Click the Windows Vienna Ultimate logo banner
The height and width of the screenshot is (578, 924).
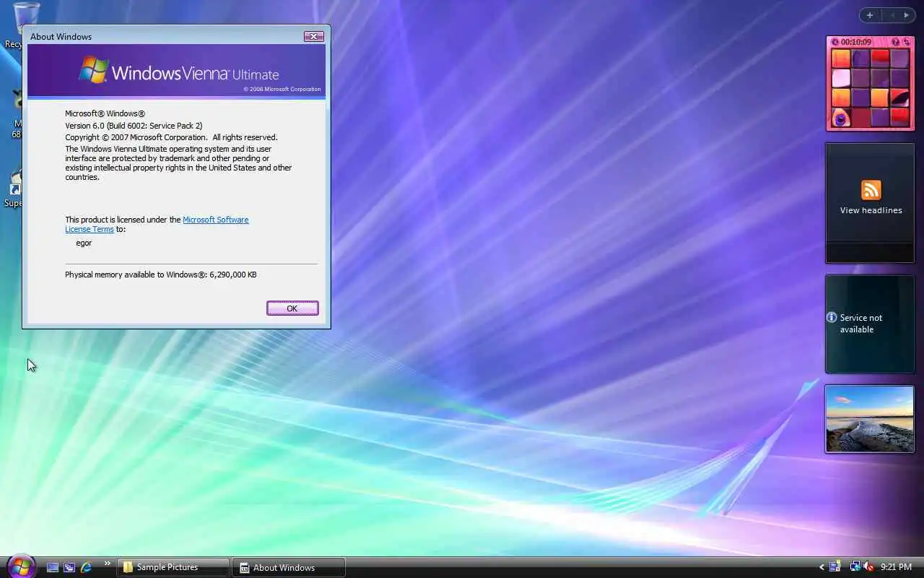point(176,71)
